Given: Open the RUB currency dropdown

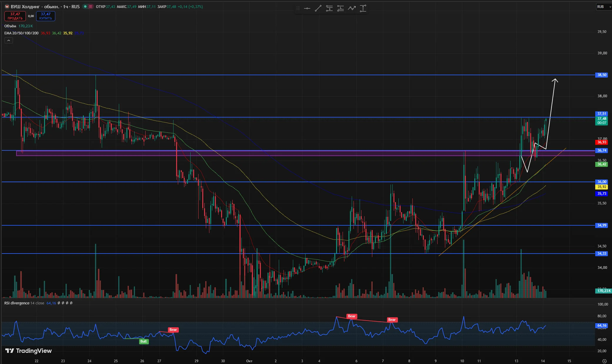Looking at the screenshot, I should 603,6.
